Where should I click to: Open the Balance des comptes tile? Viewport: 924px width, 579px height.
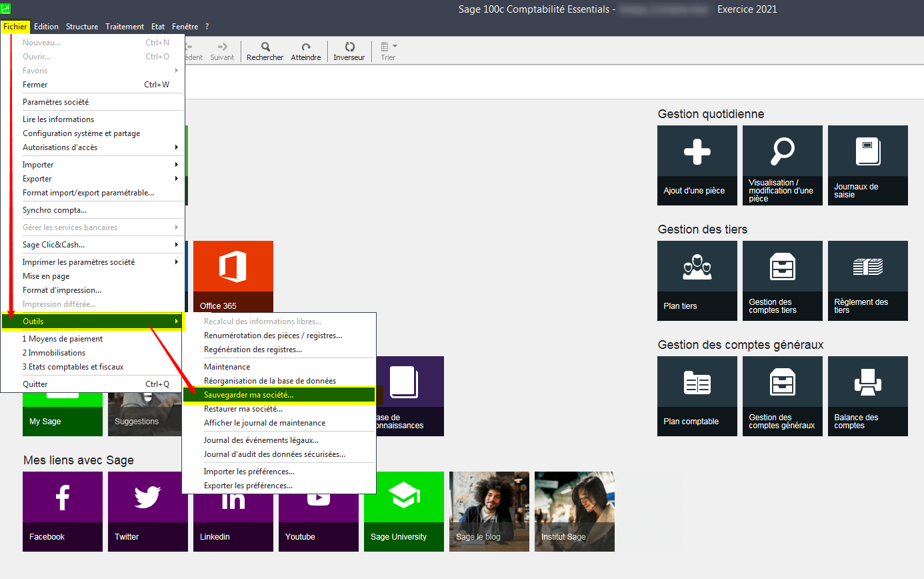pos(867,396)
